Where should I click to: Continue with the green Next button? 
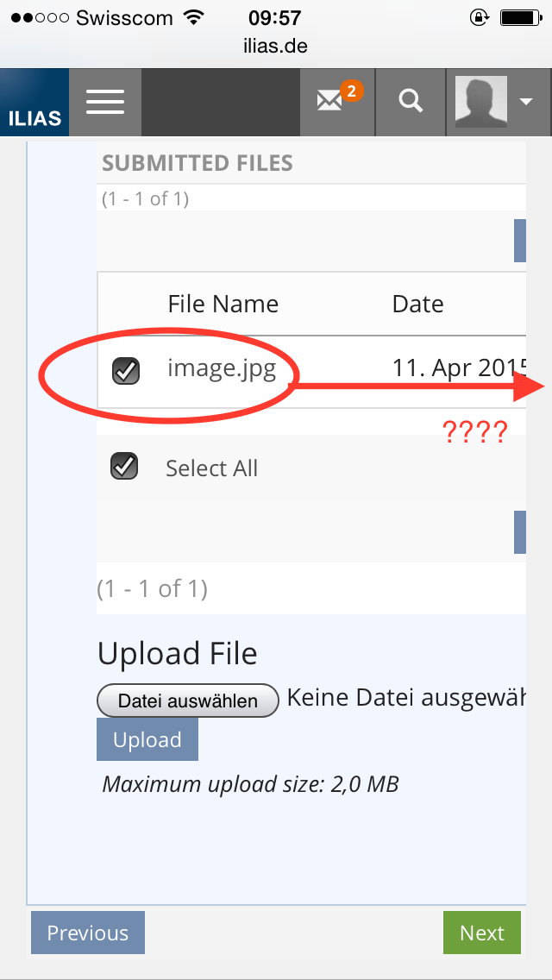click(481, 933)
